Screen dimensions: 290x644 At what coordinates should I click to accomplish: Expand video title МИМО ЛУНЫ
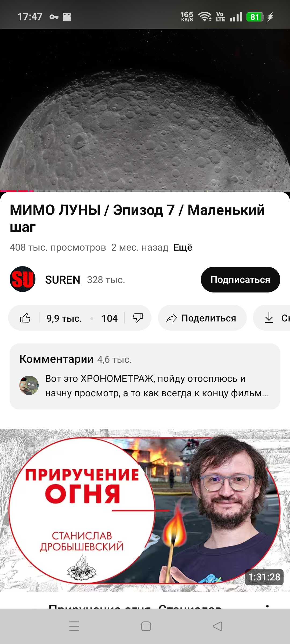tap(137, 218)
